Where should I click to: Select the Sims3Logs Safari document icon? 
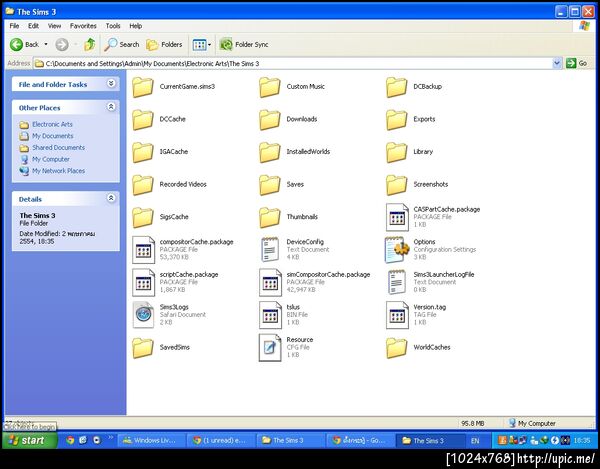[x=143, y=314]
